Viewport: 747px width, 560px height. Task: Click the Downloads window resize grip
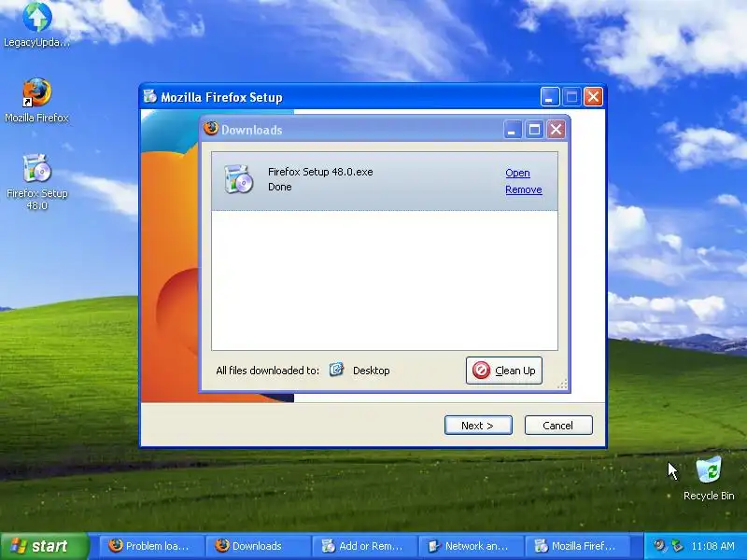[x=562, y=384]
